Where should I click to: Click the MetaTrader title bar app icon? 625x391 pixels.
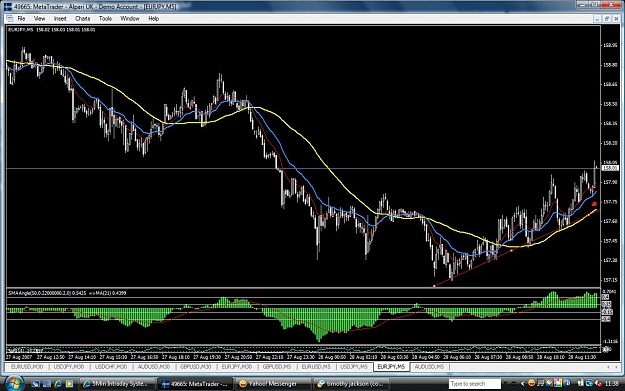click(8, 6)
